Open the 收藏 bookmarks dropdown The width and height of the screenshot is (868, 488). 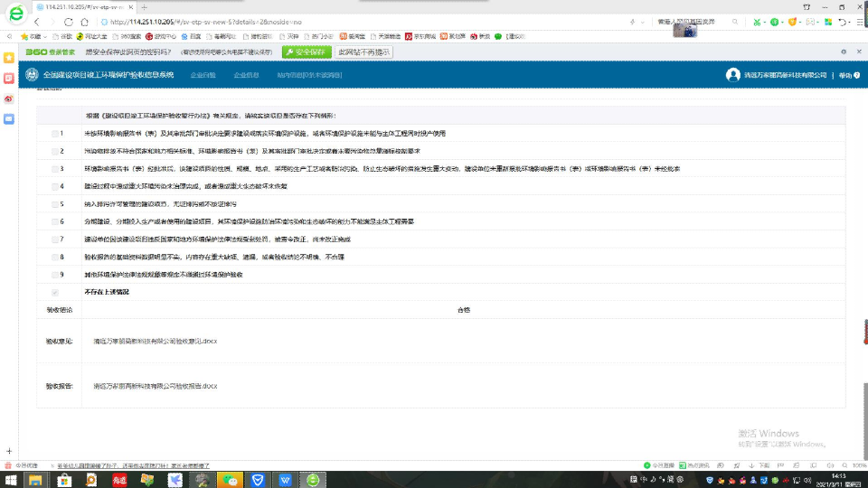coord(33,36)
